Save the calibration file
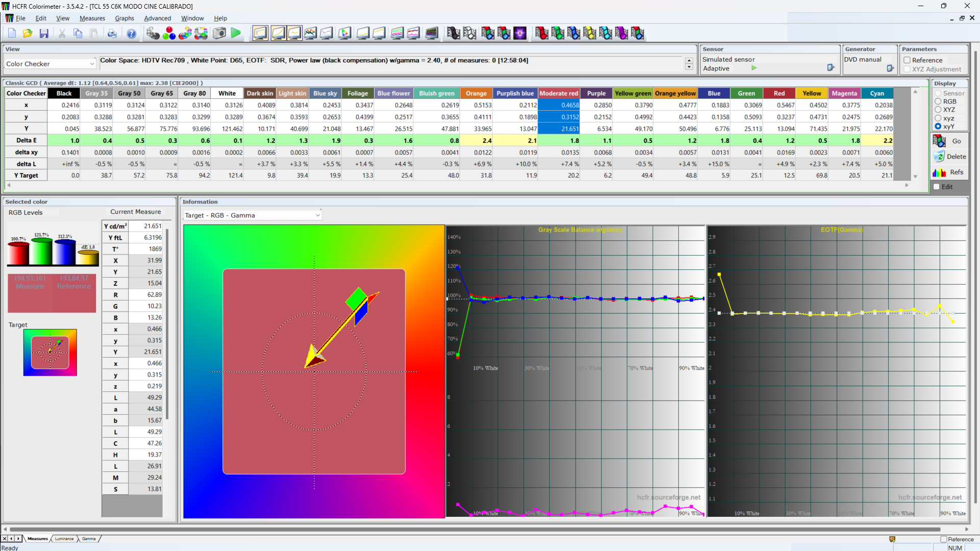This screenshot has height=551, width=980. (44, 34)
